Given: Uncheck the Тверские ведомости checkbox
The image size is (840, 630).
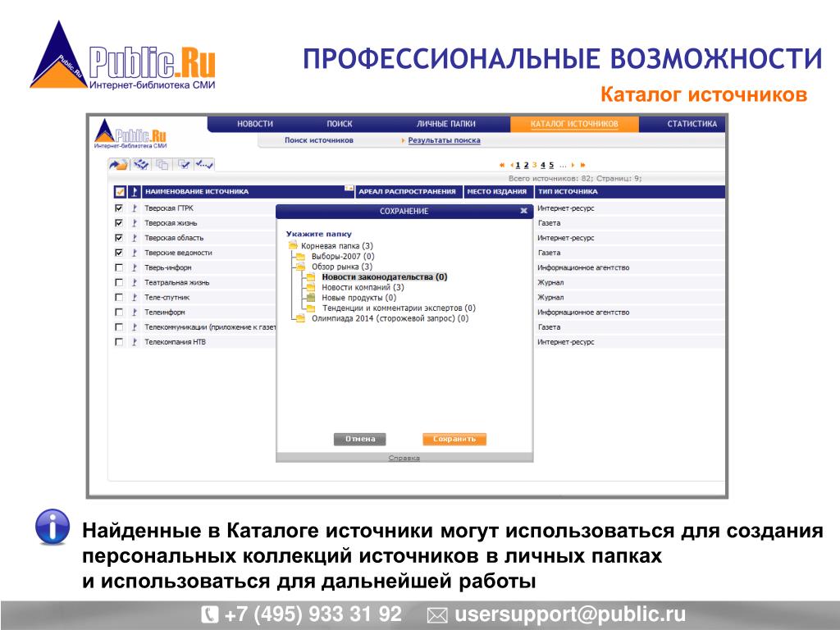Looking at the screenshot, I should coord(119,253).
